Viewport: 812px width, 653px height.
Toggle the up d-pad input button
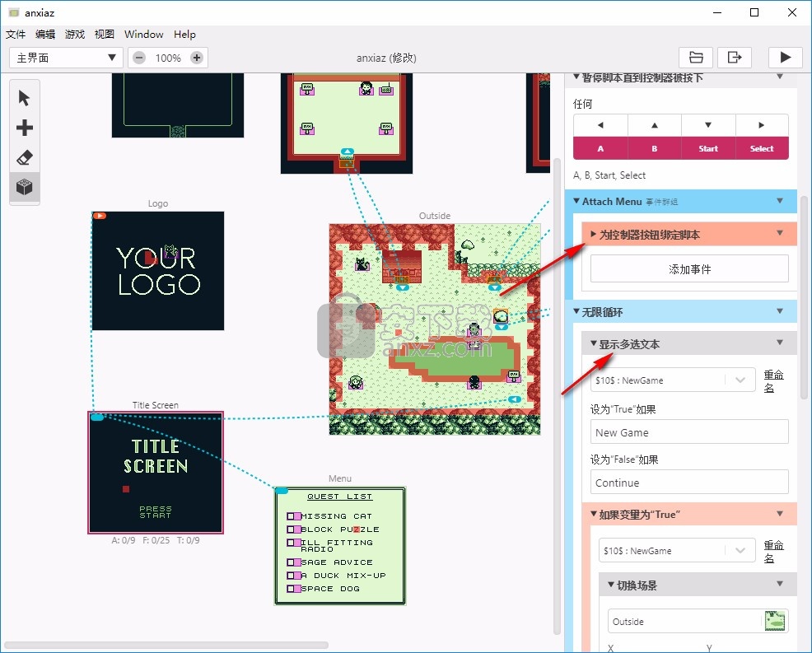[x=655, y=125]
